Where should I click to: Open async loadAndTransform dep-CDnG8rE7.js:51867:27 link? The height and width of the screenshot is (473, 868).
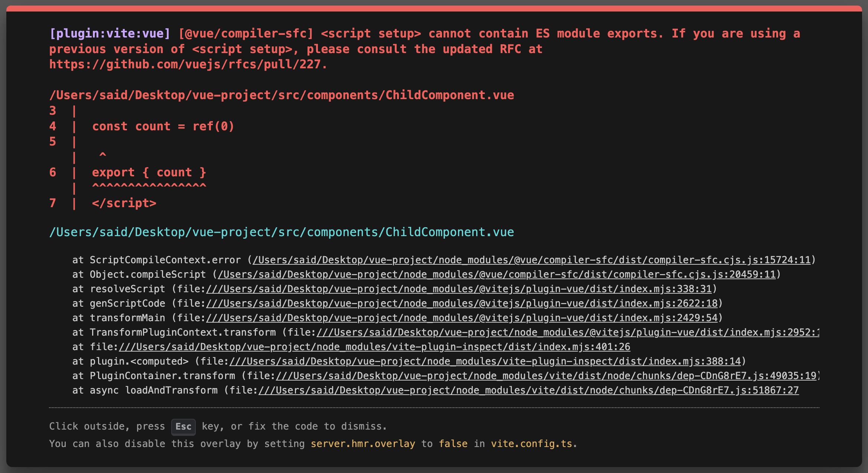tap(528, 390)
